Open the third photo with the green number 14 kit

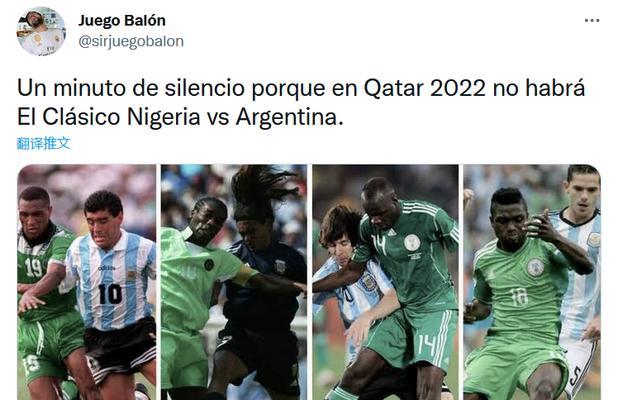pos(385,282)
